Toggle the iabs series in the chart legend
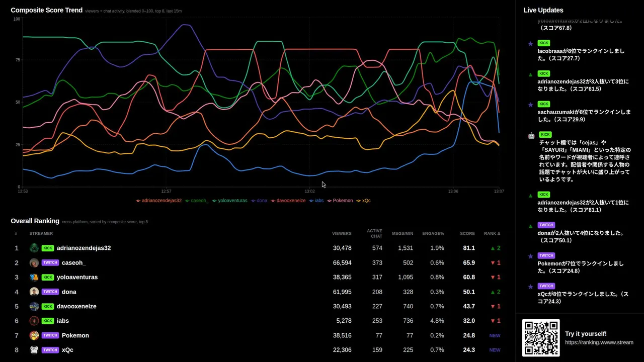This screenshot has width=644, height=362. coord(316,201)
